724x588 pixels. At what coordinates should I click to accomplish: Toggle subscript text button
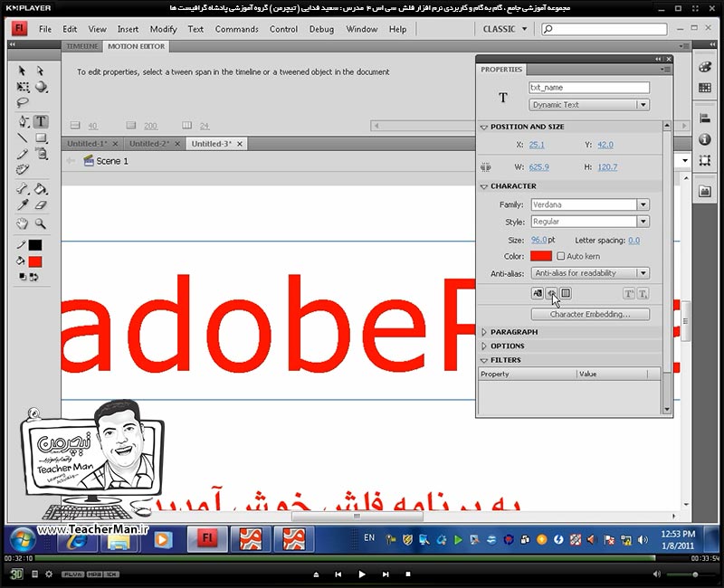click(643, 293)
